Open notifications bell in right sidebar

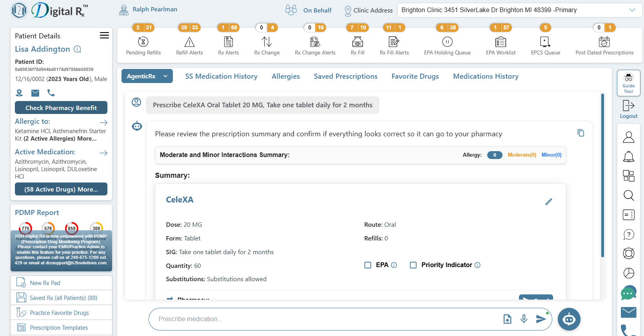pos(629,157)
